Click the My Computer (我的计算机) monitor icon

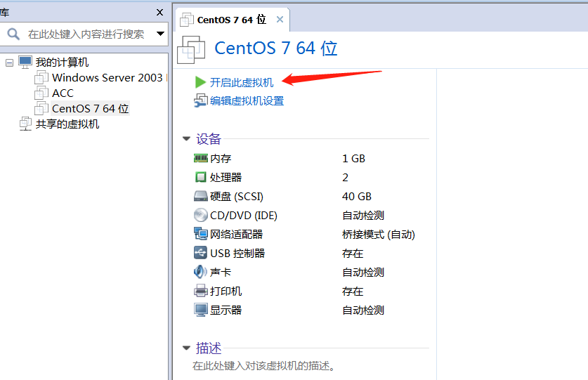click(25, 62)
